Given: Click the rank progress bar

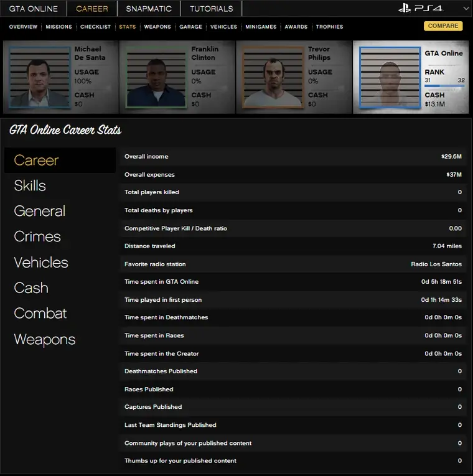Looking at the screenshot, I should point(444,86).
